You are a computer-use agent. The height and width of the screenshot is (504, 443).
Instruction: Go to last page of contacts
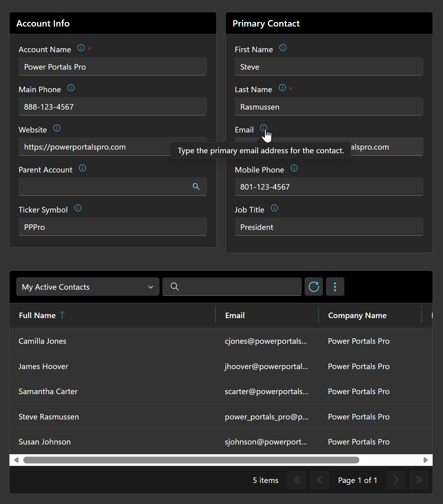[x=419, y=480]
